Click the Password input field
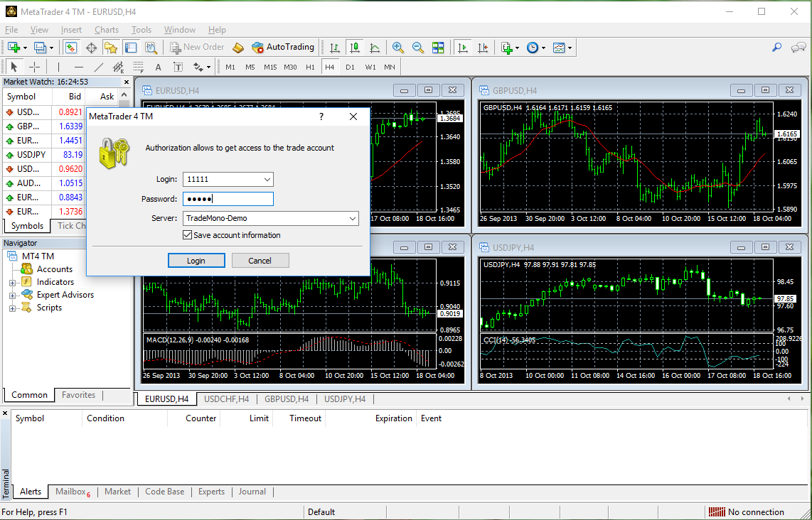Viewport: 812px width, 520px height. point(228,199)
